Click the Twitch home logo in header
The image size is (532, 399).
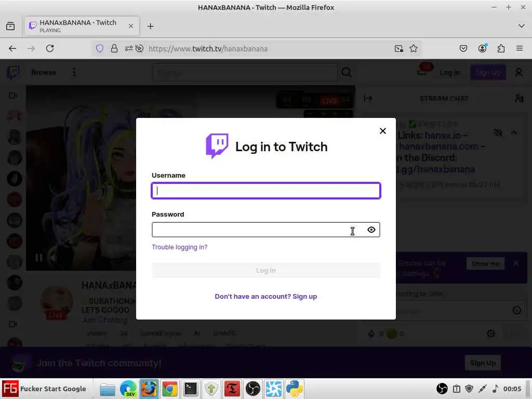point(13,72)
